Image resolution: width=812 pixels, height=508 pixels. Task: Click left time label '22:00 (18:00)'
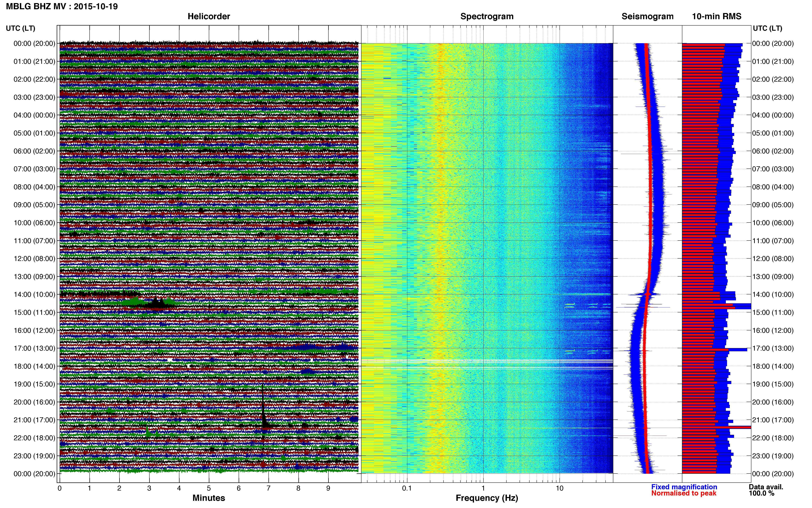[x=34, y=438]
